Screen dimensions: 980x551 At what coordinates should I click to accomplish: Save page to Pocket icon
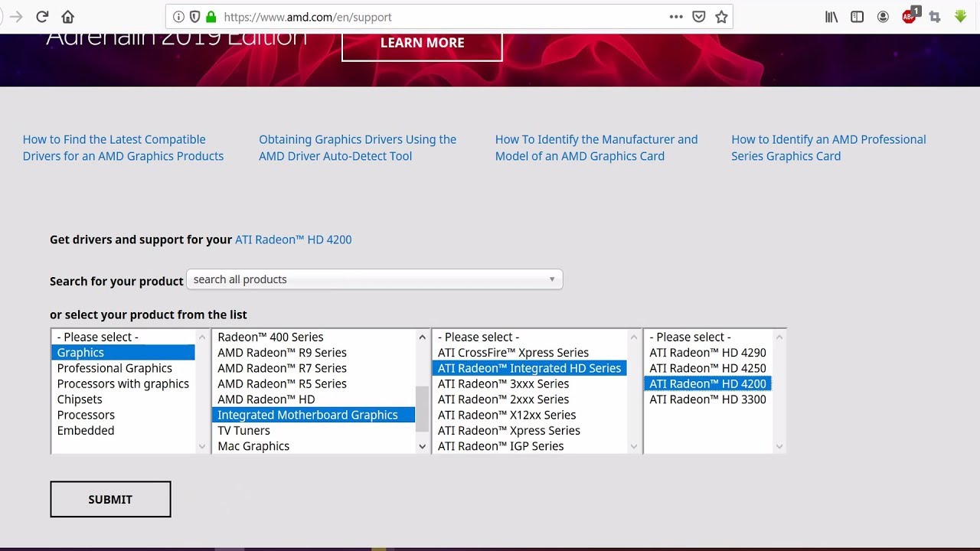pos(698,17)
